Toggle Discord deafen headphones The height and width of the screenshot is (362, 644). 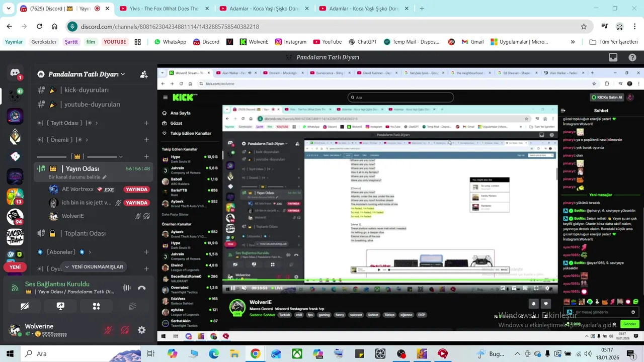125,330
